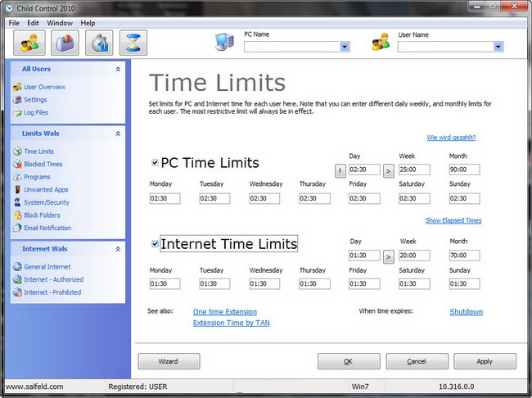This screenshot has width=532, height=398.
Task: Collapse the Internet Wals panel
Action: (x=118, y=248)
